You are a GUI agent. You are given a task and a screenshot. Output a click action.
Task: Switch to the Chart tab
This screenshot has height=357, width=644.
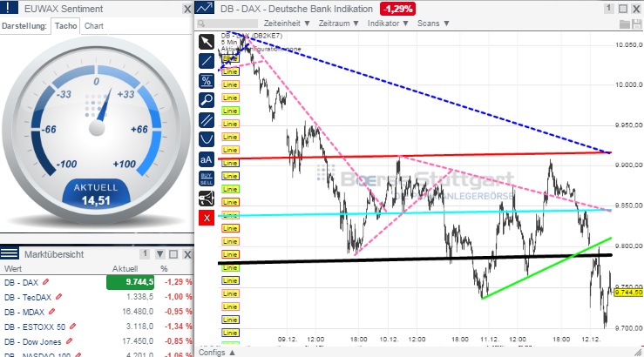(93, 26)
